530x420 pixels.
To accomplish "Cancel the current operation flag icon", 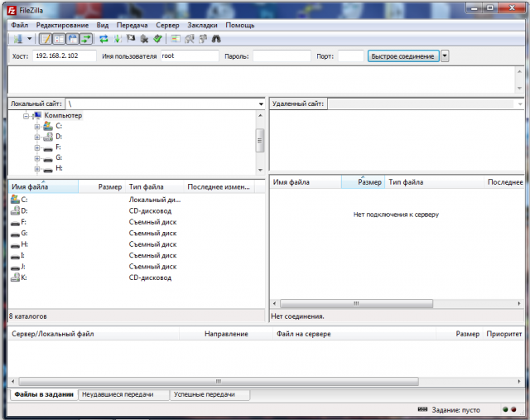I will pyautogui.click(x=131, y=39).
